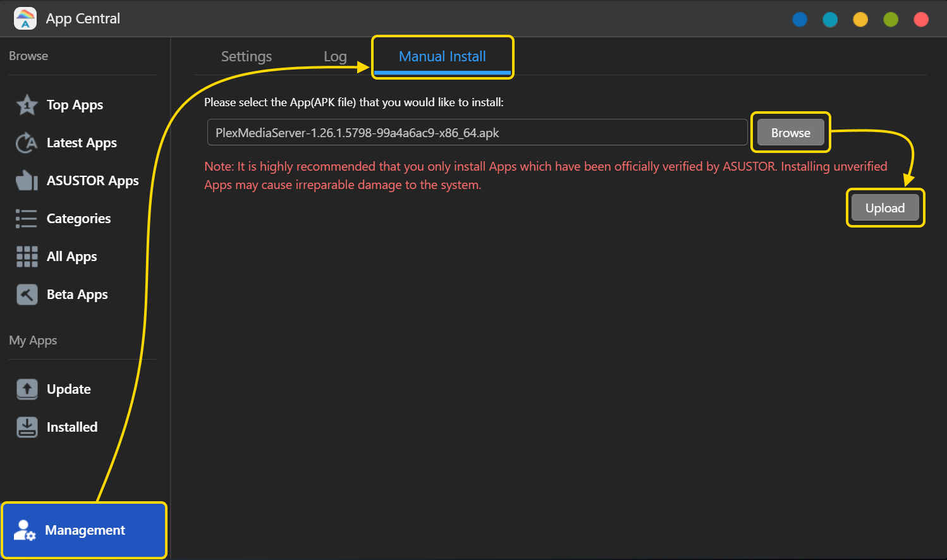Click the Update upload-arrow icon
The height and width of the screenshot is (560, 947).
coord(27,389)
